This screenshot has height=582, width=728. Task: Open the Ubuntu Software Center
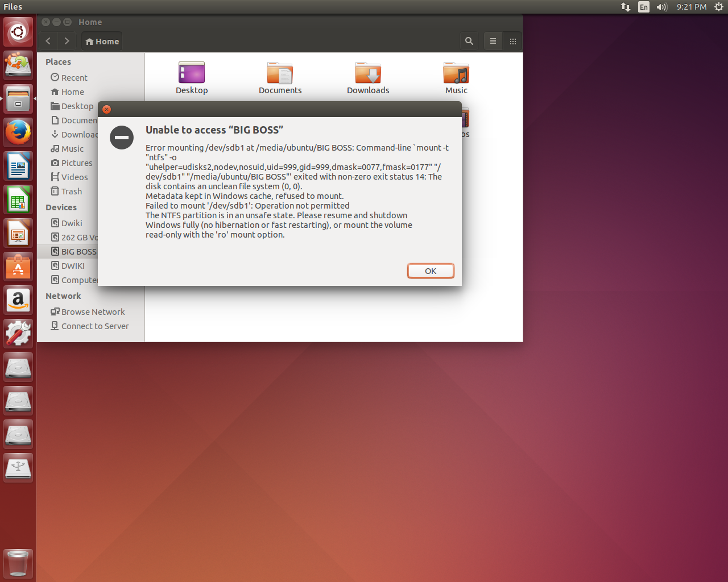(18, 267)
